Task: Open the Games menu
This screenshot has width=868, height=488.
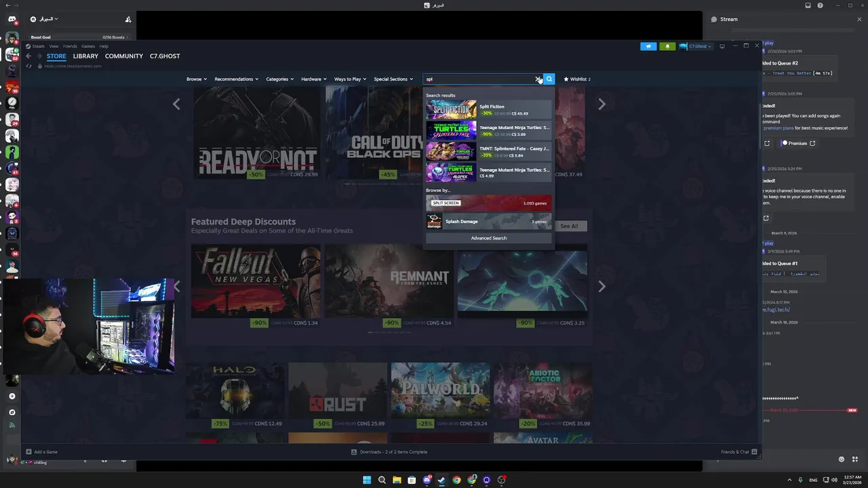Action: pyautogui.click(x=88, y=46)
